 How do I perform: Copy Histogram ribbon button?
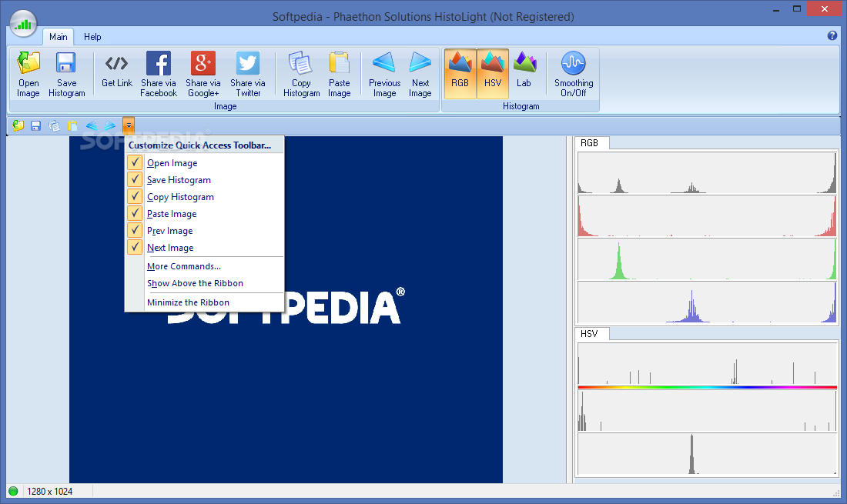tap(301, 74)
